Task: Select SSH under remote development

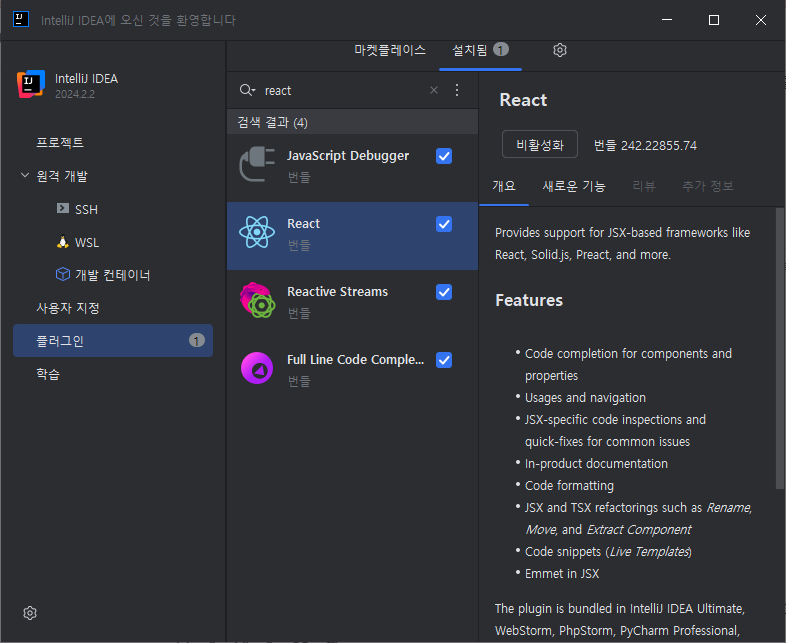Action: [x=86, y=209]
